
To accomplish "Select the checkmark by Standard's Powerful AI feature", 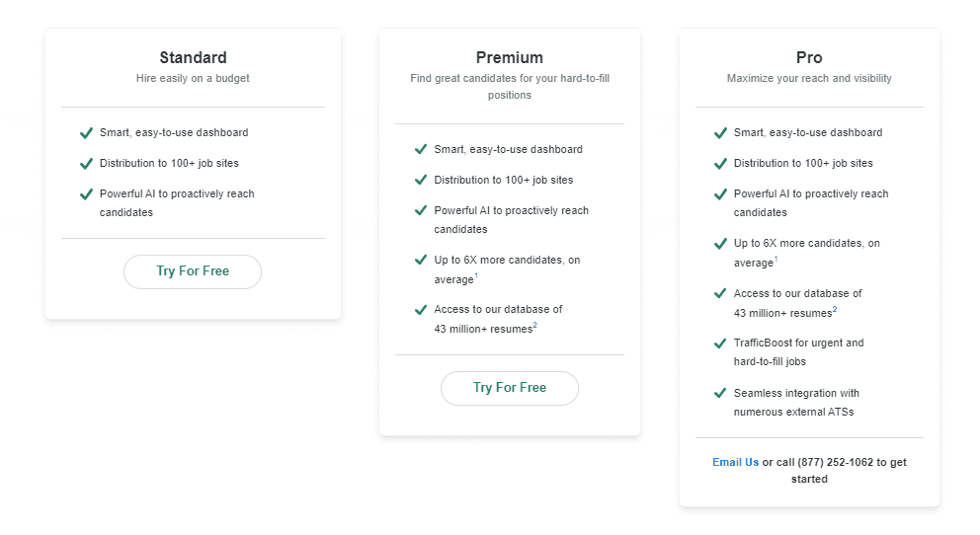I will (x=87, y=194).
